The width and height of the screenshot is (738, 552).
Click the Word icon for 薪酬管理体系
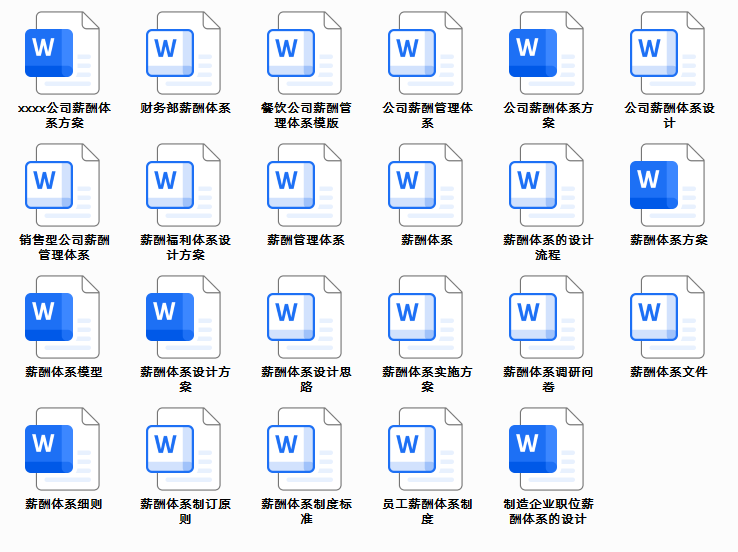(x=304, y=185)
